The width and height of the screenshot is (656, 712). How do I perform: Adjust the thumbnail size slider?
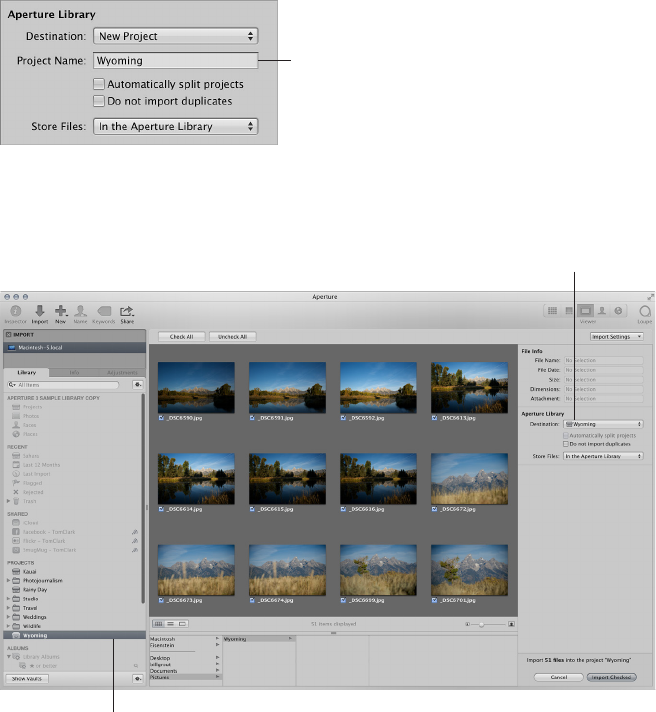[x=481, y=624]
